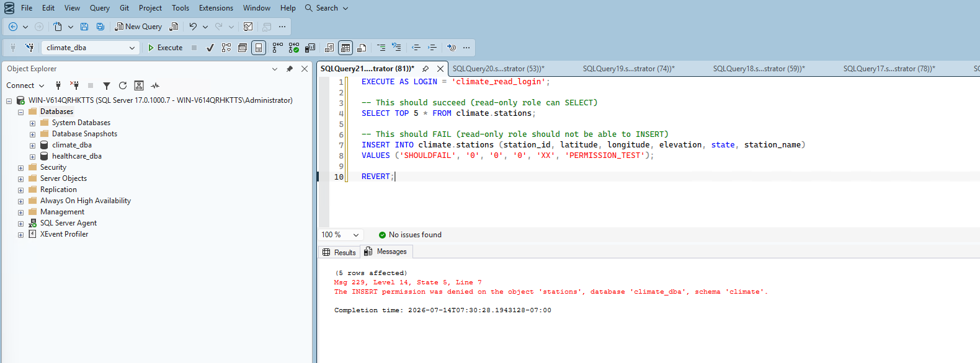Screen dimensions: 980x363
Task: Click the Uncomment Selected Lines icon
Action: pyautogui.click(x=397, y=48)
